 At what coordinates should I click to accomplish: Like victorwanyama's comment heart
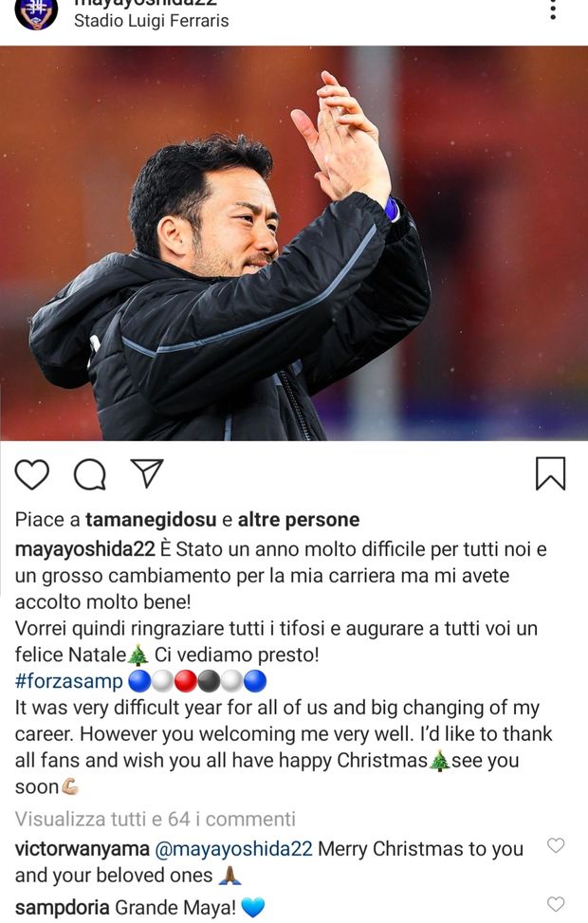point(556,846)
